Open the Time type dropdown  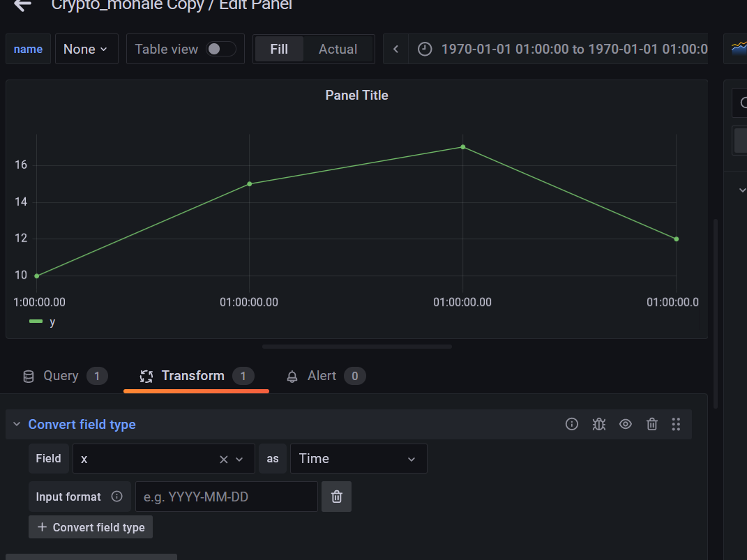[x=359, y=459]
